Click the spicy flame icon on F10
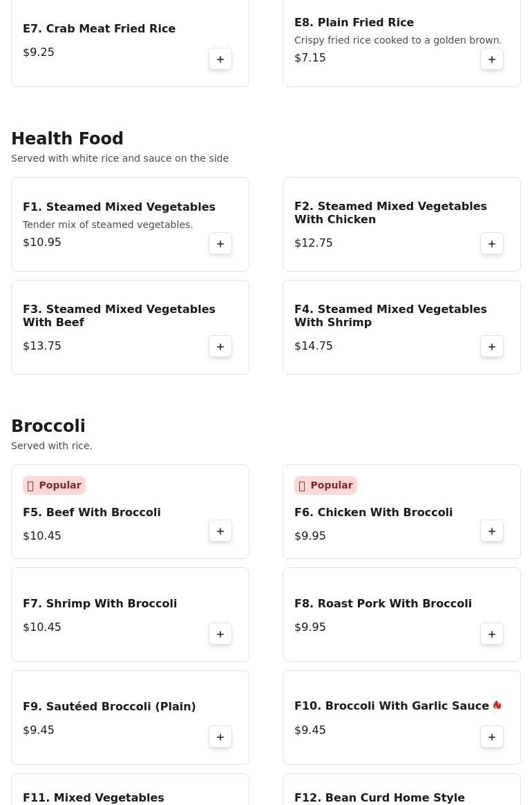The image size is (532, 805). tap(497, 705)
